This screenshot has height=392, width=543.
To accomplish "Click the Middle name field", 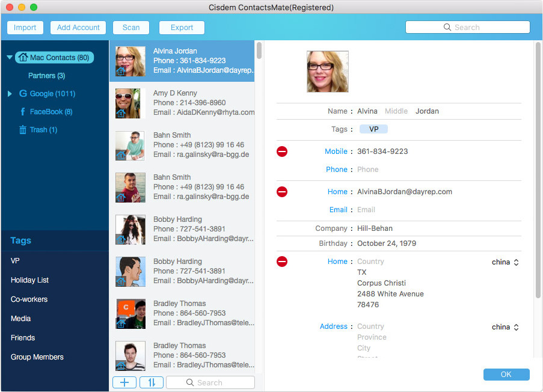I will [396, 111].
